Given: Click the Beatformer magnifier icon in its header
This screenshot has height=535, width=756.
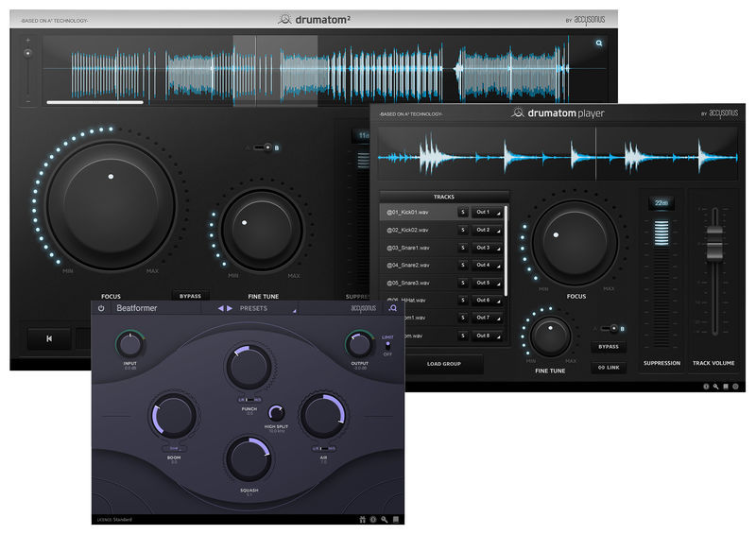Looking at the screenshot, I should point(393,308).
